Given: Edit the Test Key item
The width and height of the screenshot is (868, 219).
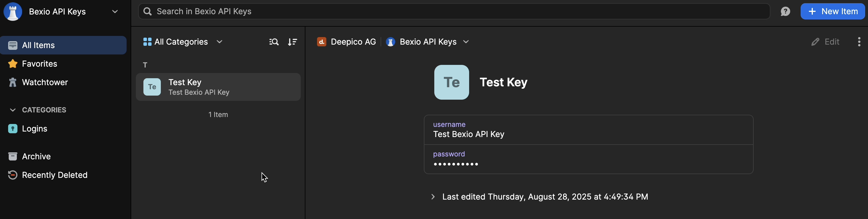Looking at the screenshot, I should click(x=825, y=42).
